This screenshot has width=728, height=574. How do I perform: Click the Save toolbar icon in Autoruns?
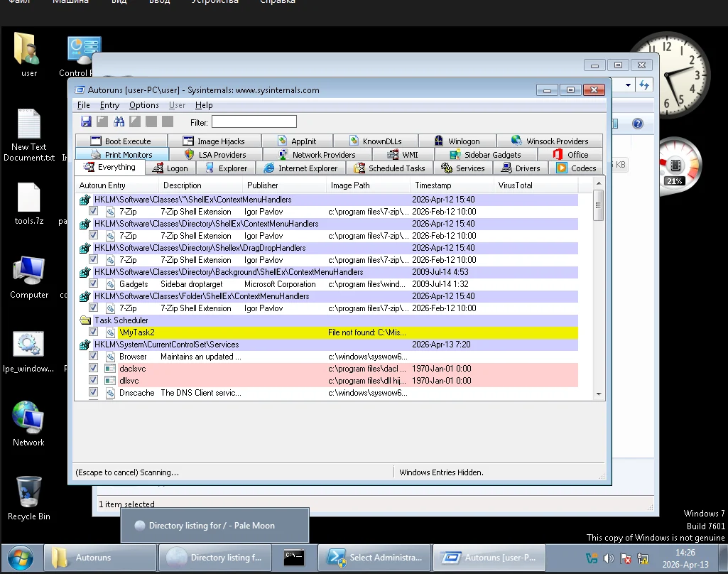pos(86,121)
